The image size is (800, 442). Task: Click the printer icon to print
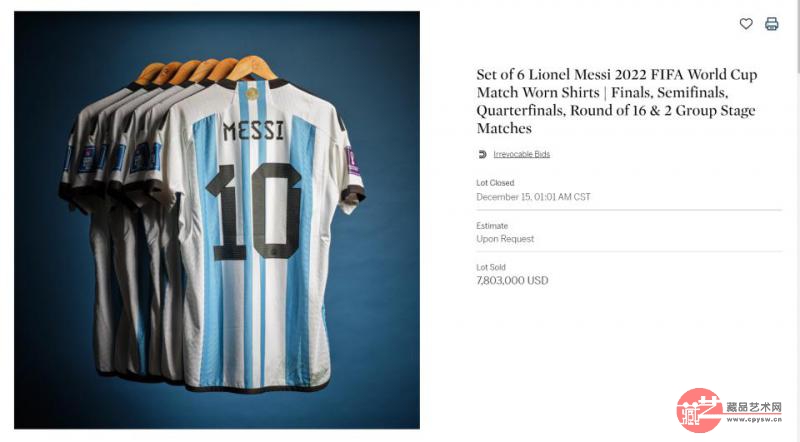point(771,23)
